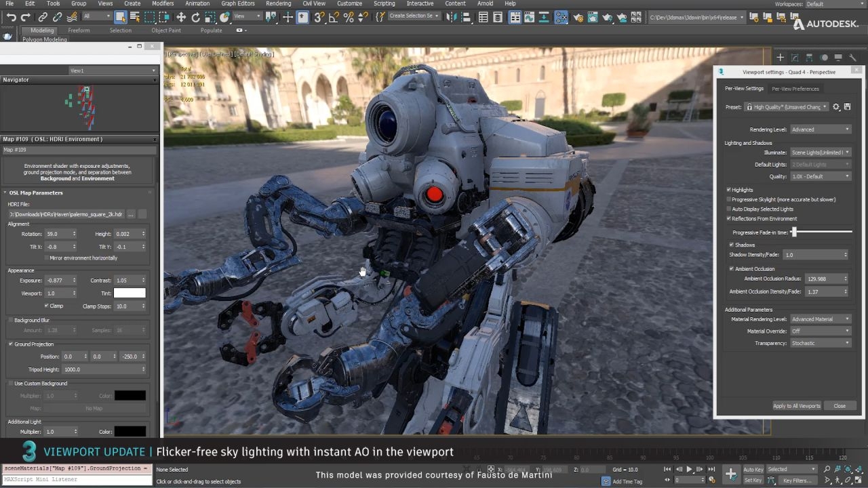The image size is (868, 488).
Task: Select the Select and Move tool
Action: [182, 18]
